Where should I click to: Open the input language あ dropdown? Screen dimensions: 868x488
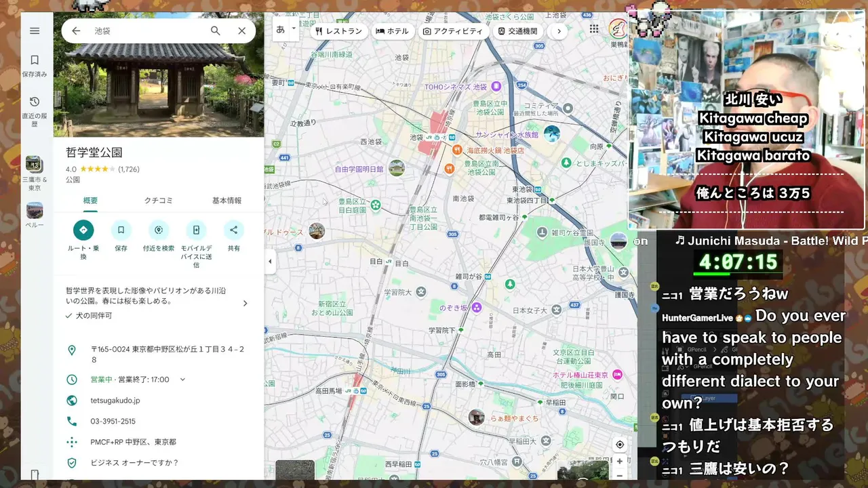(285, 29)
